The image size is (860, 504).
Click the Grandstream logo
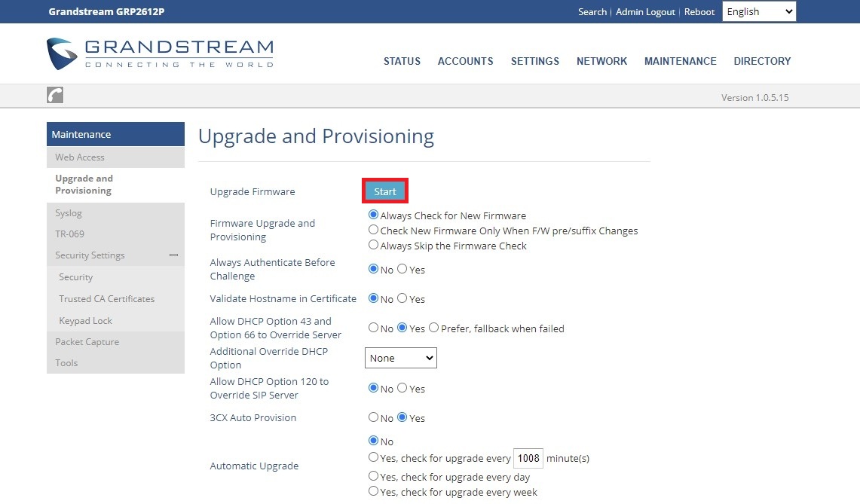pos(160,53)
